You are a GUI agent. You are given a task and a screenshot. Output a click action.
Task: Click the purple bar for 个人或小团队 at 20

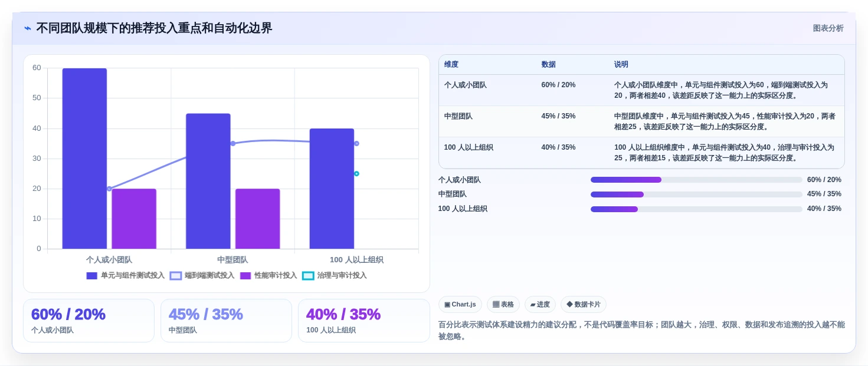pyautogui.click(x=134, y=219)
